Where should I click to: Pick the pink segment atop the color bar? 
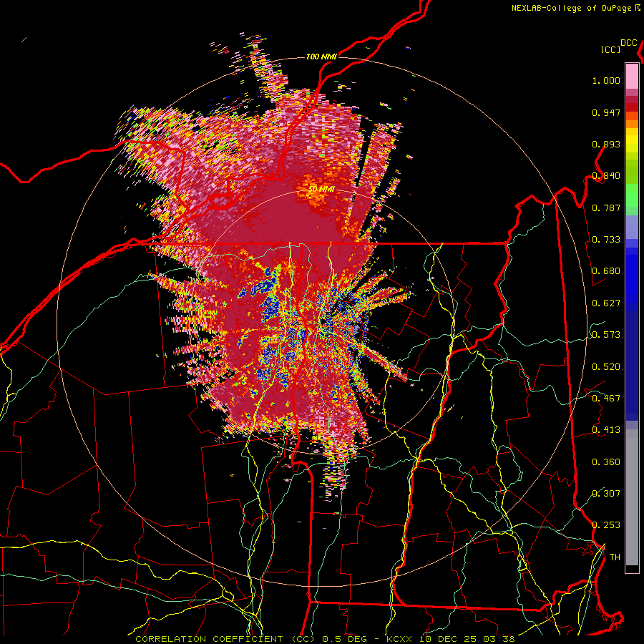coord(632,76)
